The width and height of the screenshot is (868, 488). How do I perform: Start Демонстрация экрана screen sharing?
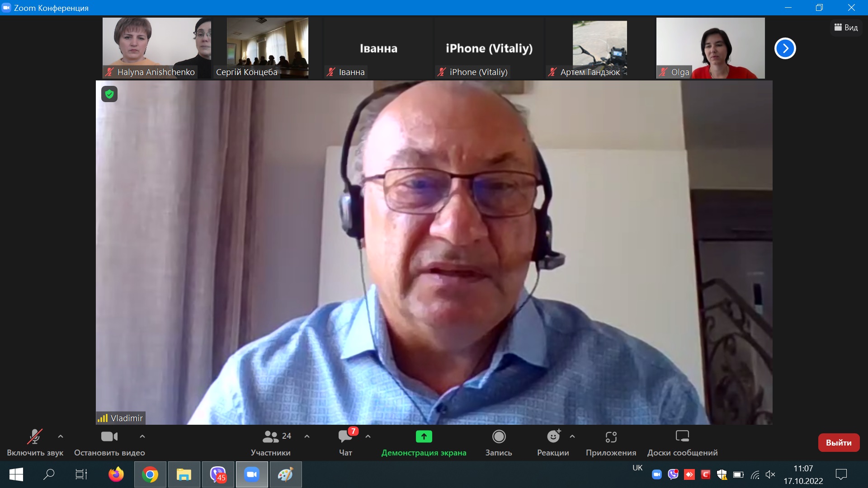pos(424,443)
